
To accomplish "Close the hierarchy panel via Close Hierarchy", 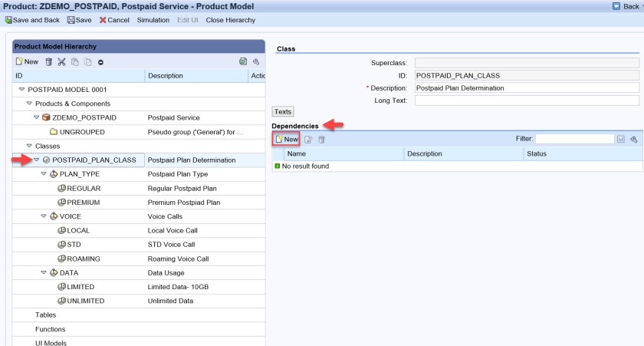I will (231, 20).
